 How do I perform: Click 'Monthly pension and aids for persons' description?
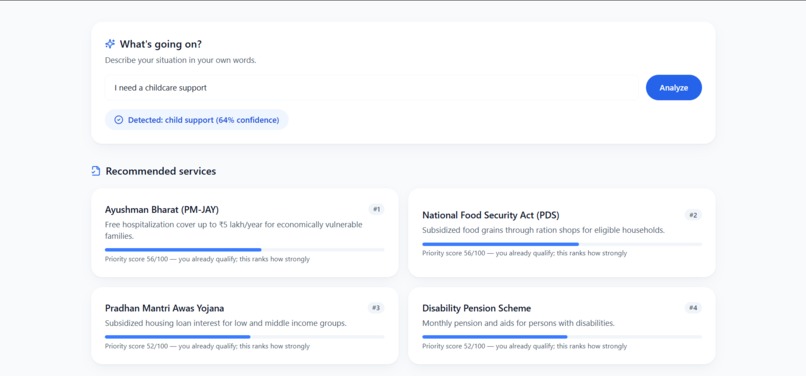pos(518,324)
